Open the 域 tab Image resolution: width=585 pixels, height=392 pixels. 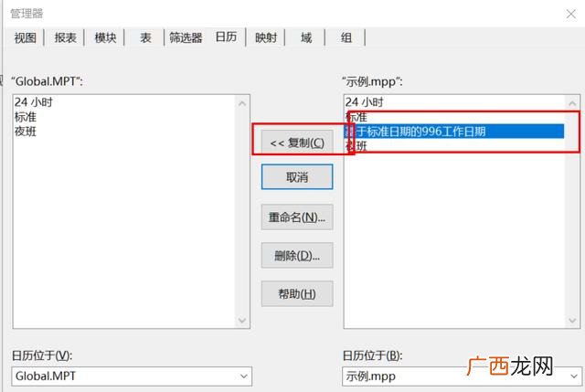(306, 37)
